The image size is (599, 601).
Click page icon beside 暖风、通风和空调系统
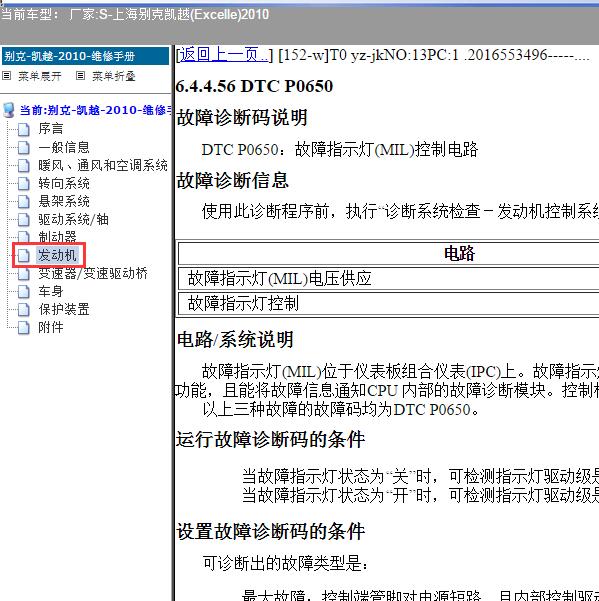24,166
